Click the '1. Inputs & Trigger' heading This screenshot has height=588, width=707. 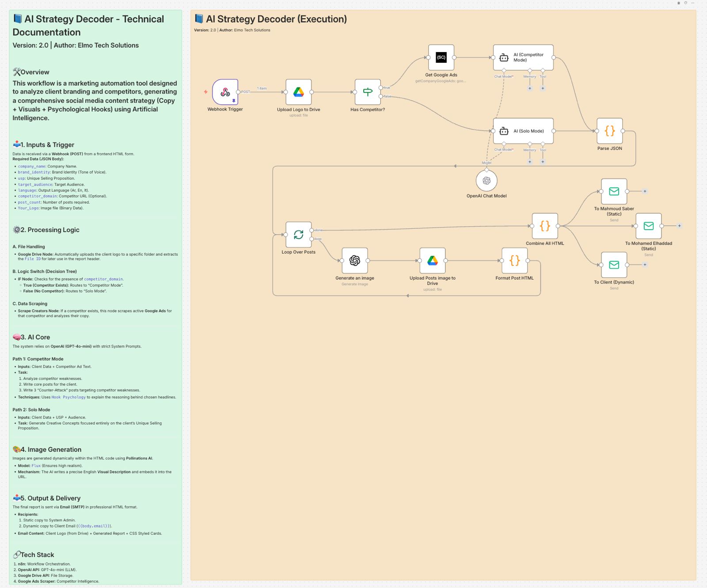tap(47, 144)
